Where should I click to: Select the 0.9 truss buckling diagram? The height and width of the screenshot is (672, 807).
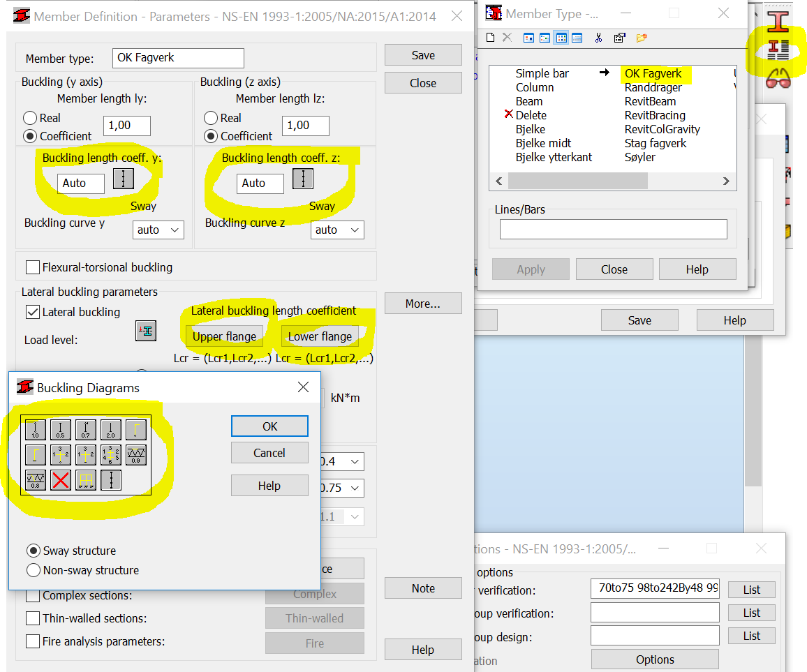pyautogui.click(x=135, y=454)
